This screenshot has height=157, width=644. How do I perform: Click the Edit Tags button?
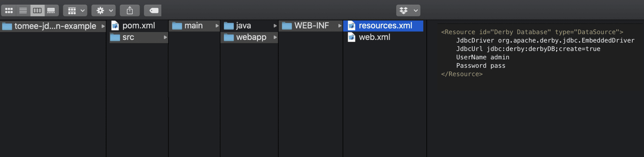[x=153, y=10]
